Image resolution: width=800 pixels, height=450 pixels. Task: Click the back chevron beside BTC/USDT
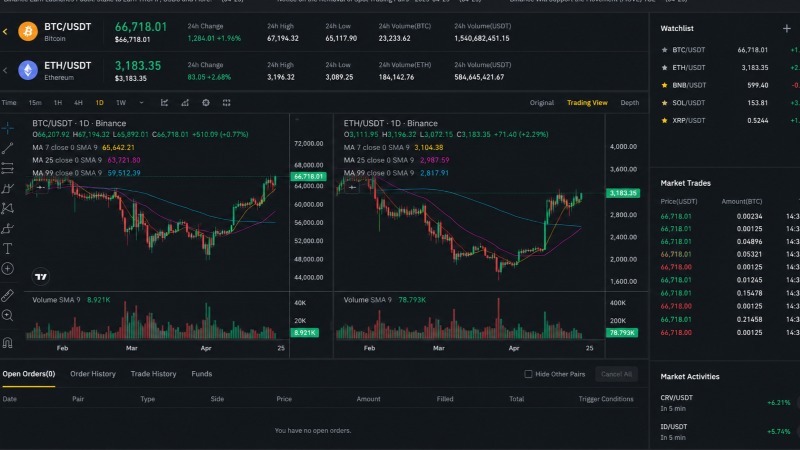pyautogui.click(x=5, y=32)
